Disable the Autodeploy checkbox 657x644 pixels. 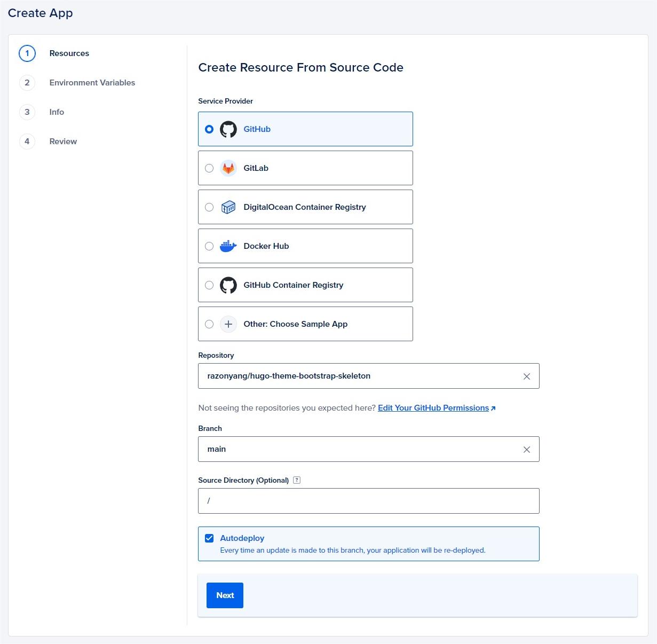[x=209, y=538]
